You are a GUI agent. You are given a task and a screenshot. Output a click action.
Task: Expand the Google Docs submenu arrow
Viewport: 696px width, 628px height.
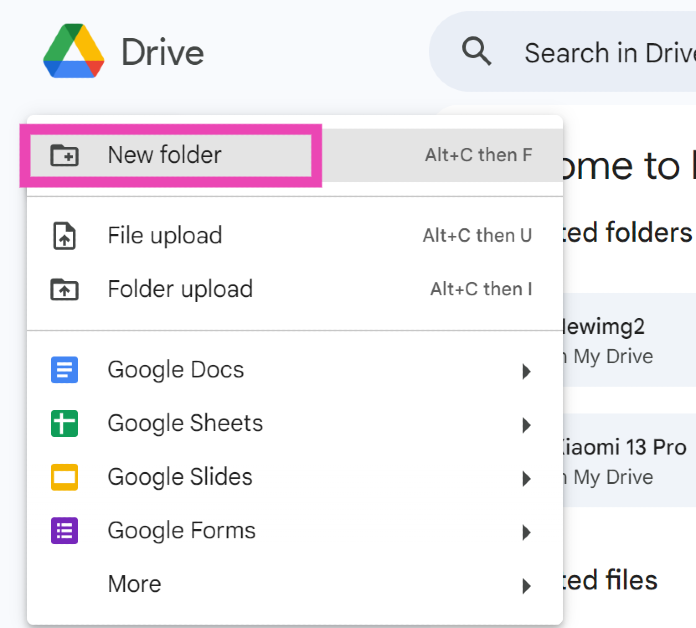(526, 371)
